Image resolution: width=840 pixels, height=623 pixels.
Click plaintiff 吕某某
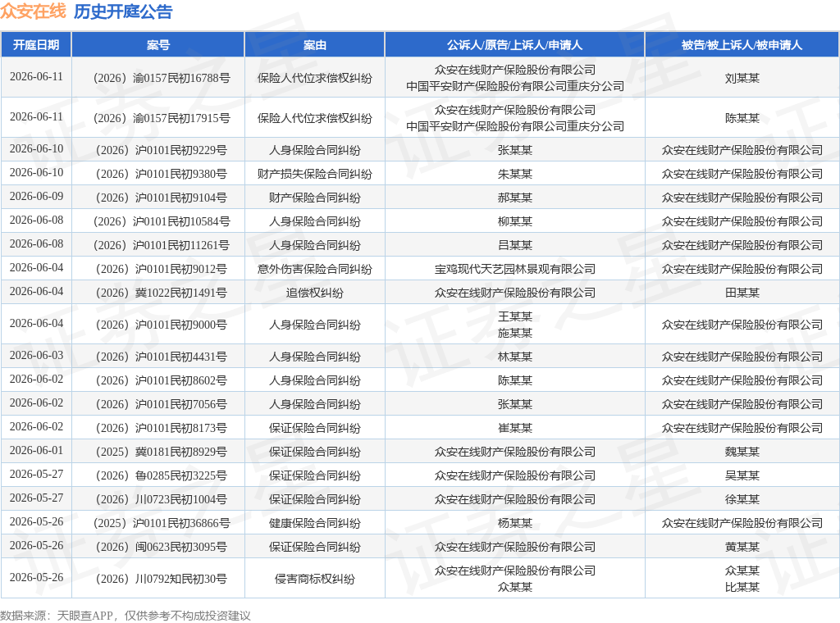(x=515, y=245)
